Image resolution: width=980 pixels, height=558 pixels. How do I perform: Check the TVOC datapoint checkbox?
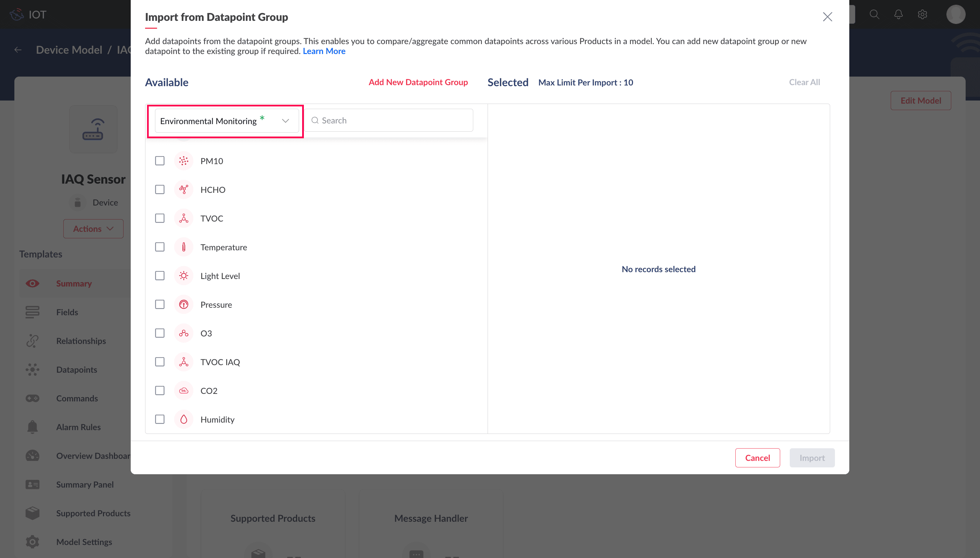pos(160,218)
